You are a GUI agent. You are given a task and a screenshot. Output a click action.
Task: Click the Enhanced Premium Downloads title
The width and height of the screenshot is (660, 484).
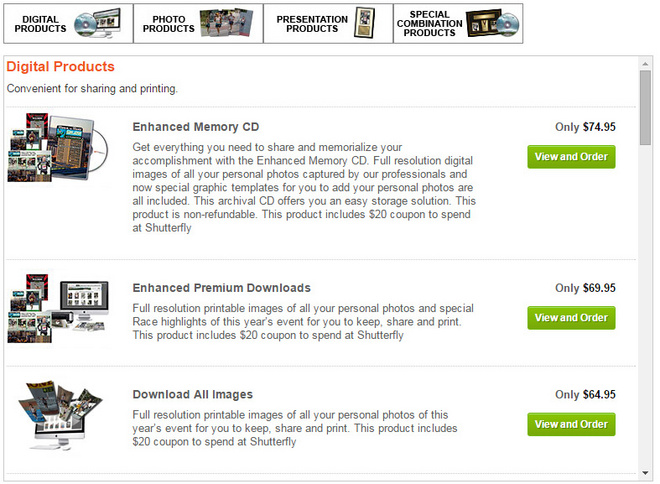pos(221,288)
